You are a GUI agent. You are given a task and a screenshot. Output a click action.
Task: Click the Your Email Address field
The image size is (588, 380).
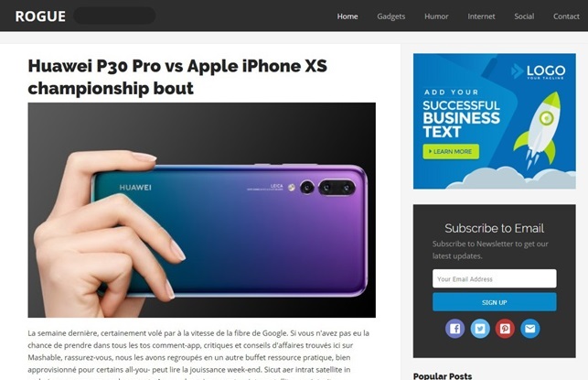pyautogui.click(x=494, y=278)
